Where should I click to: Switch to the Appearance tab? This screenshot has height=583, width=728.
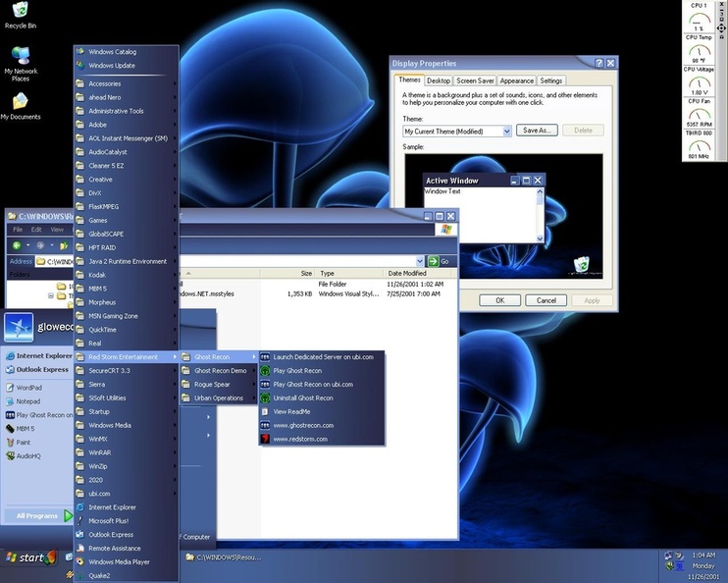(x=516, y=80)
